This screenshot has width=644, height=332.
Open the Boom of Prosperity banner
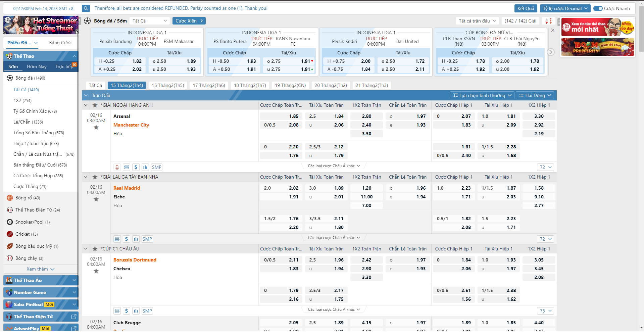click(597, 47)
